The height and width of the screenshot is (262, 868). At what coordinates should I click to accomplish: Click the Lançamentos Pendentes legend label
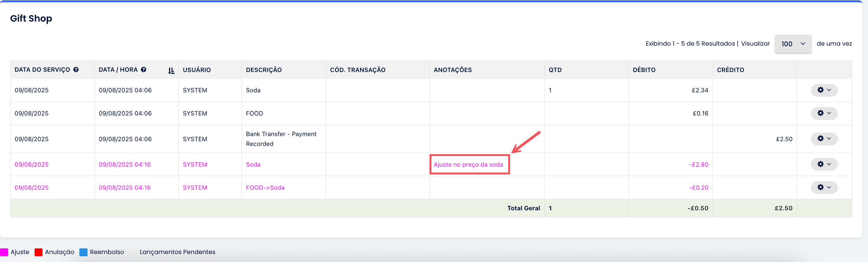click(177, 252)
